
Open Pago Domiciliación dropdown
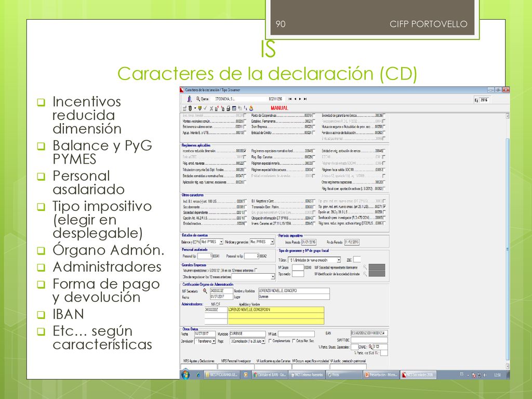pos(263,341)
